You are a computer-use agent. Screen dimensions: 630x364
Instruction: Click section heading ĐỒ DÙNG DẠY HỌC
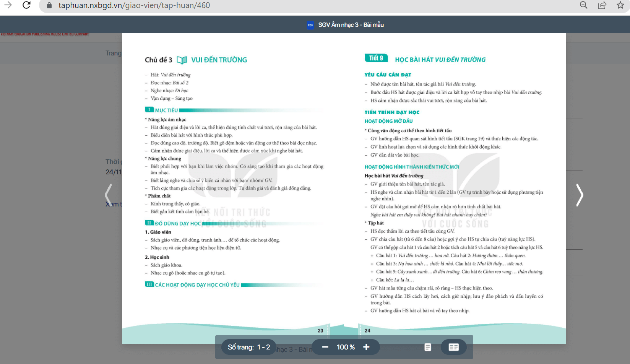pos(178,223)
